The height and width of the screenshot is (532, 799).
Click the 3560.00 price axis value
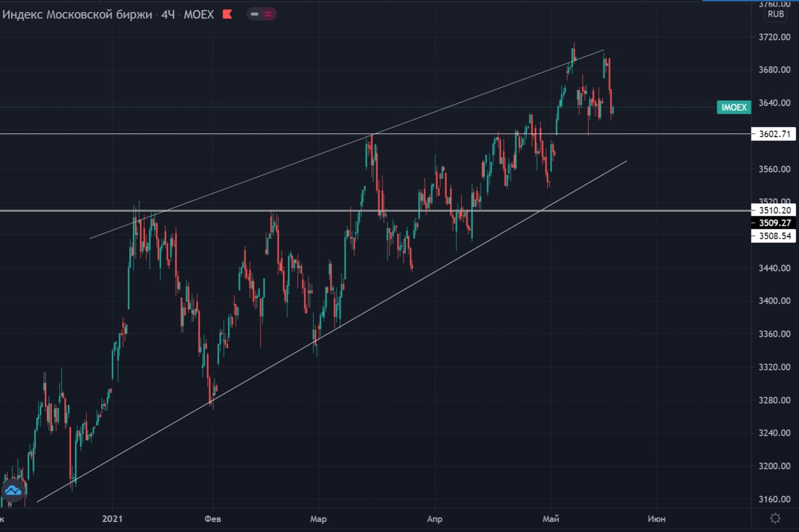coord(775,169)
